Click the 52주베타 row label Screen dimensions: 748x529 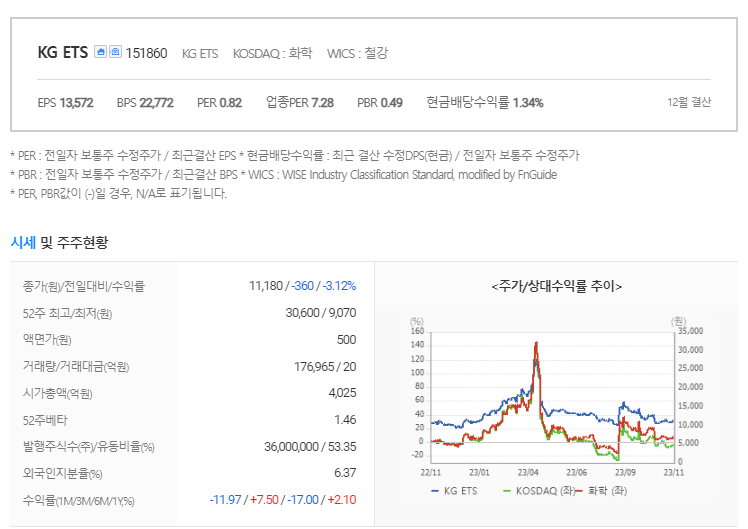pyautogui.click(x=45, y=420)
